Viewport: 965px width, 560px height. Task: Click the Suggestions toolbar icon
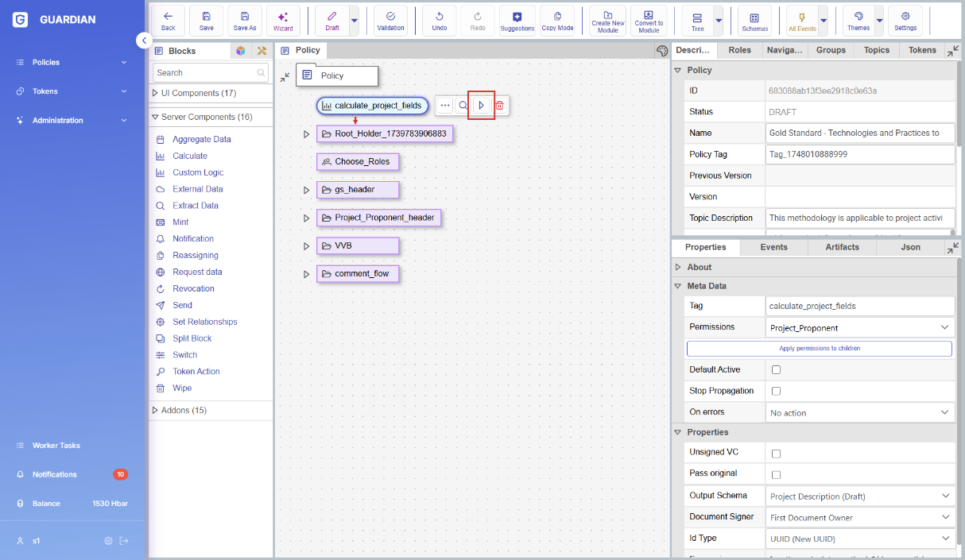[517, 21]
